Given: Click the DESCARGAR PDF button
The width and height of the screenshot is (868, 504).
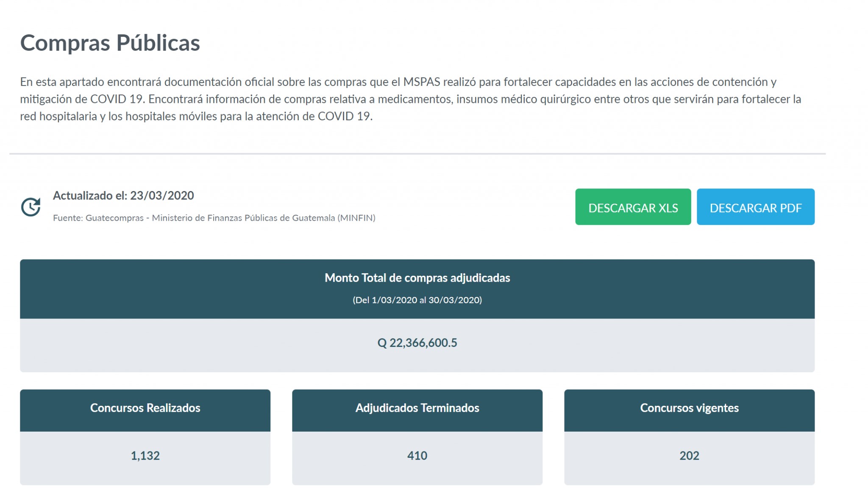Looking at the screenshot, I should (x=755, y=207).
